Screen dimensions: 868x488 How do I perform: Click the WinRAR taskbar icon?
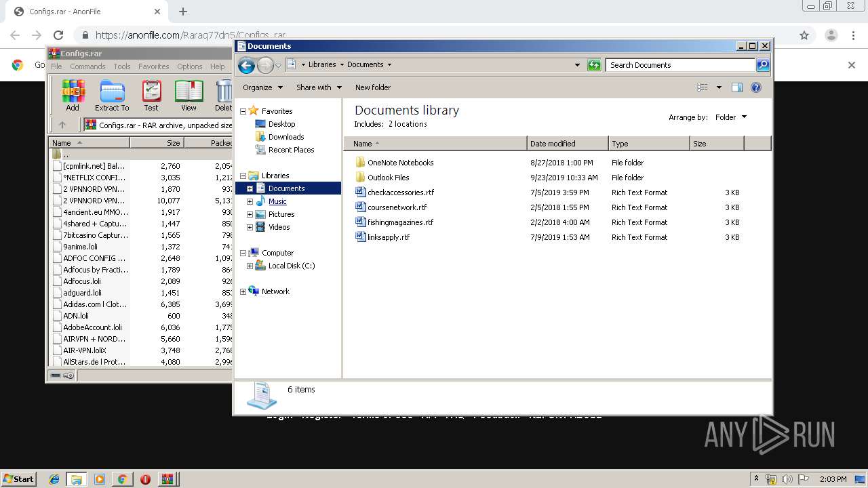pyautogui.click(x=167, y=479)
